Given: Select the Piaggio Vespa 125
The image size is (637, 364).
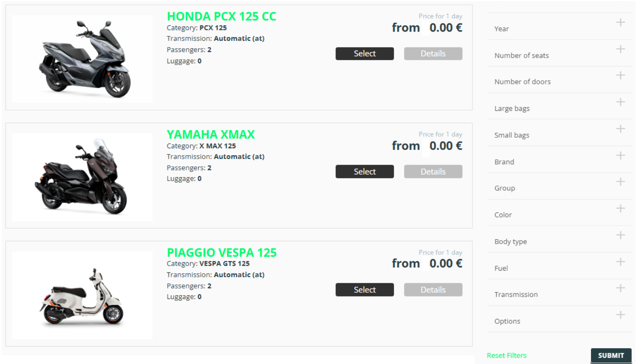Looking at the screenshot, I should click(364, 290).
